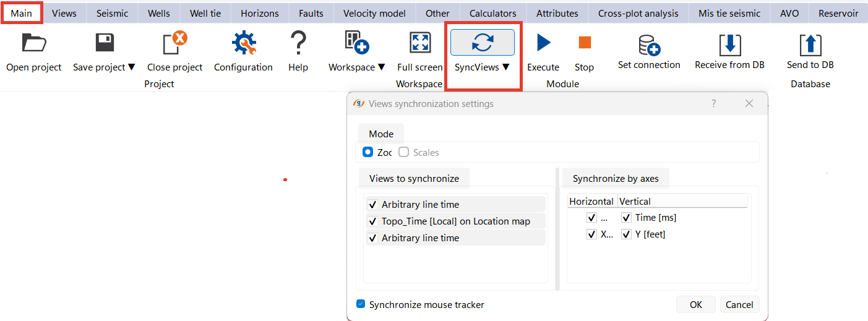Select the Zoom mode radio button

tap(368, 152)
